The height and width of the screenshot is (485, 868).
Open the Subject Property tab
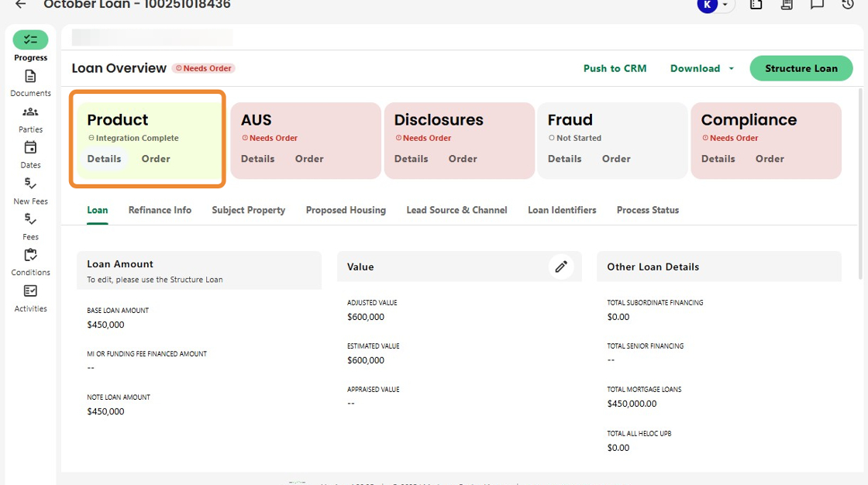248,210
